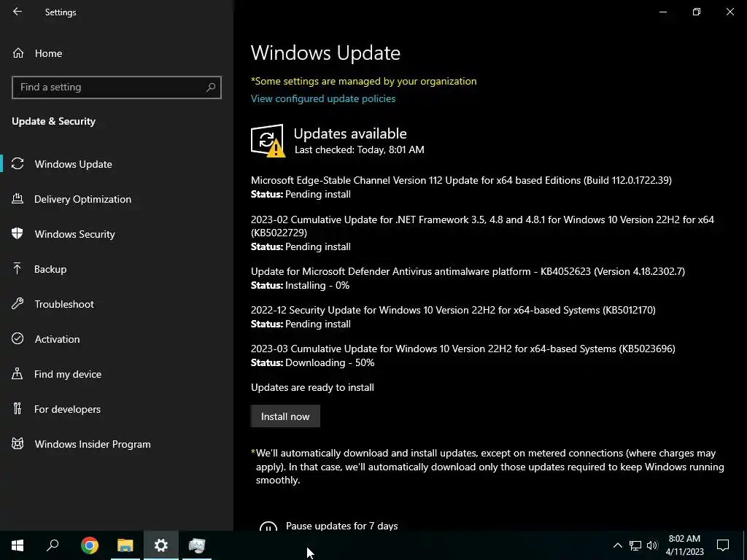
Task: Click the managed by your organization notice
Action: (363, 81)
